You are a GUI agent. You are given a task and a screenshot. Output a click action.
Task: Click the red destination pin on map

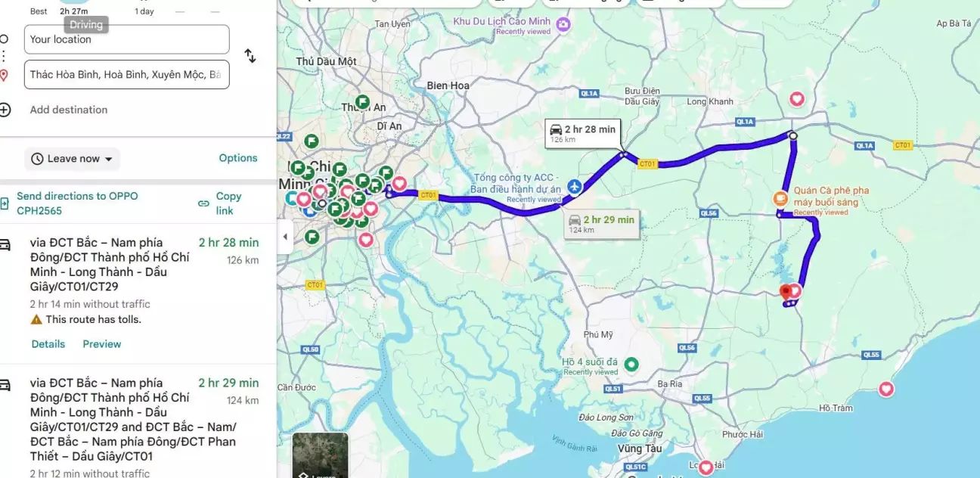tap(786, 292)
